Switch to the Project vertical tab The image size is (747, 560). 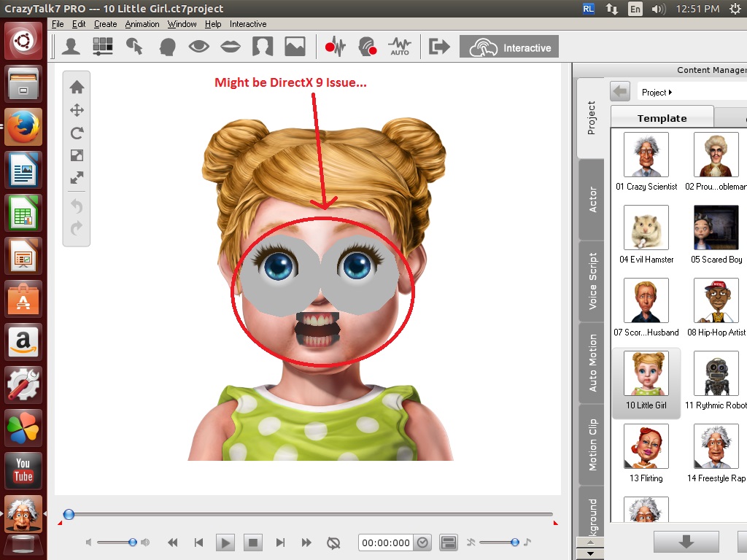(x=591, y=117)
